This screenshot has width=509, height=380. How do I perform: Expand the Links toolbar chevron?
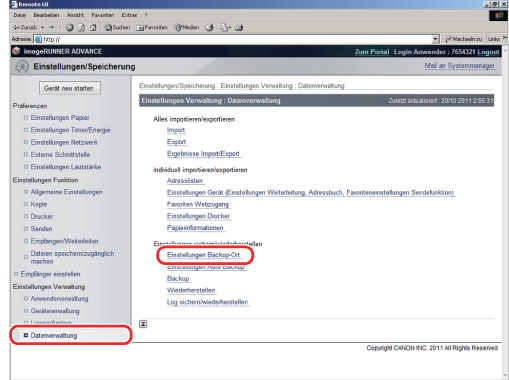[x=504, y=39]
